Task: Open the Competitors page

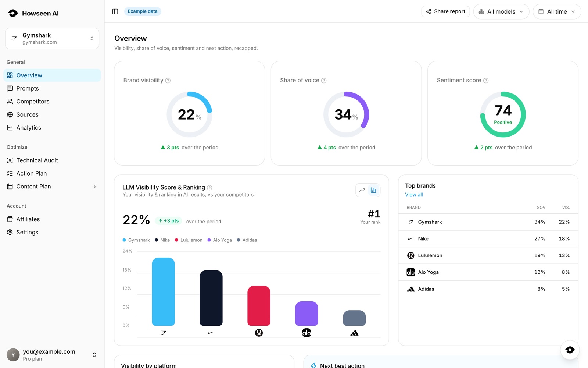Action: tap(52, 102)
